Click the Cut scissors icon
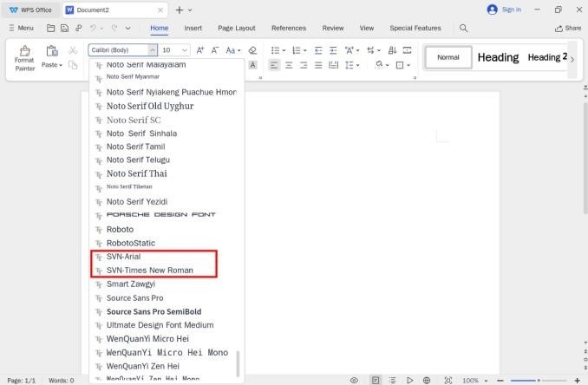 [x=73, y=49]
